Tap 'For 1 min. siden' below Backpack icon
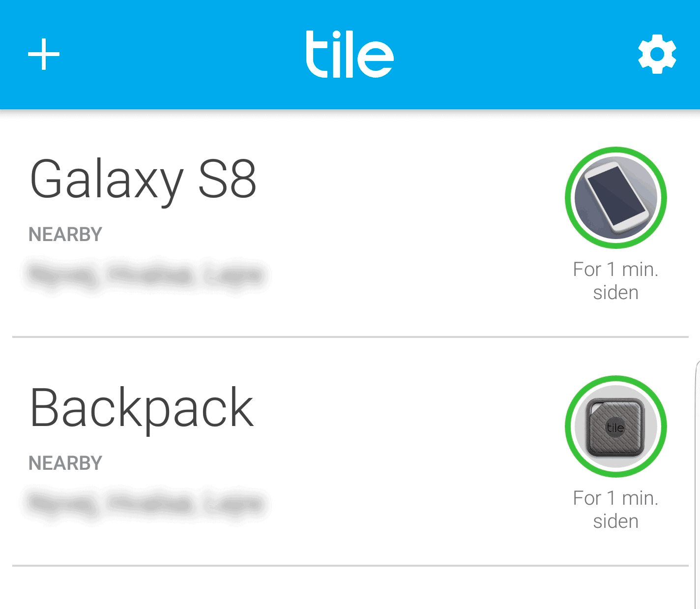 point(616,510)
